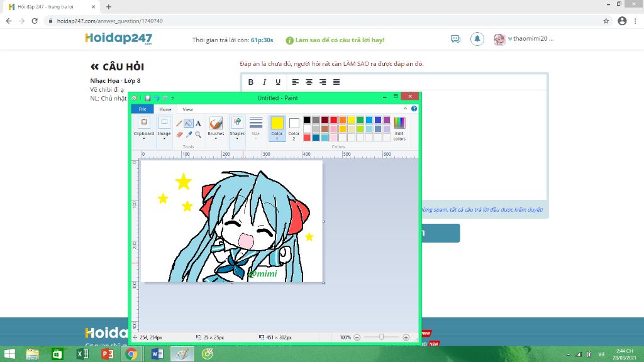The image size is (644, 362).
Task: Pick the red color swatch in Paint
Action: [333, 120]
